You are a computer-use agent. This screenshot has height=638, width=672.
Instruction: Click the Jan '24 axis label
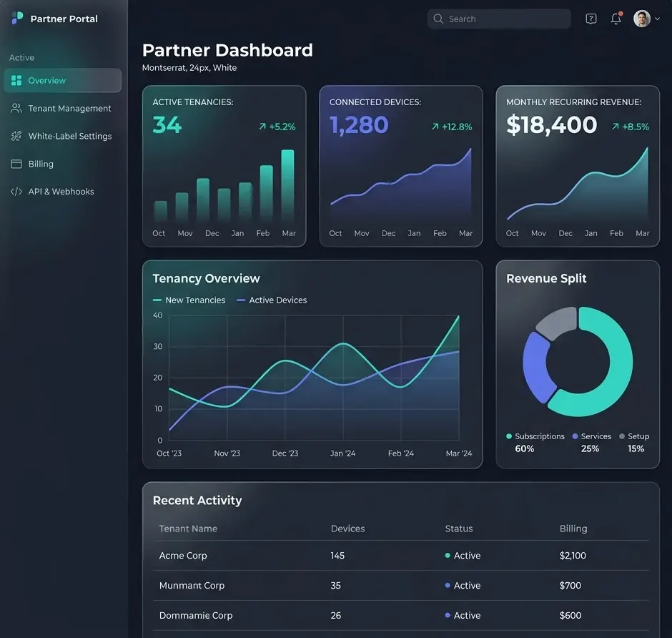point(342,453)
